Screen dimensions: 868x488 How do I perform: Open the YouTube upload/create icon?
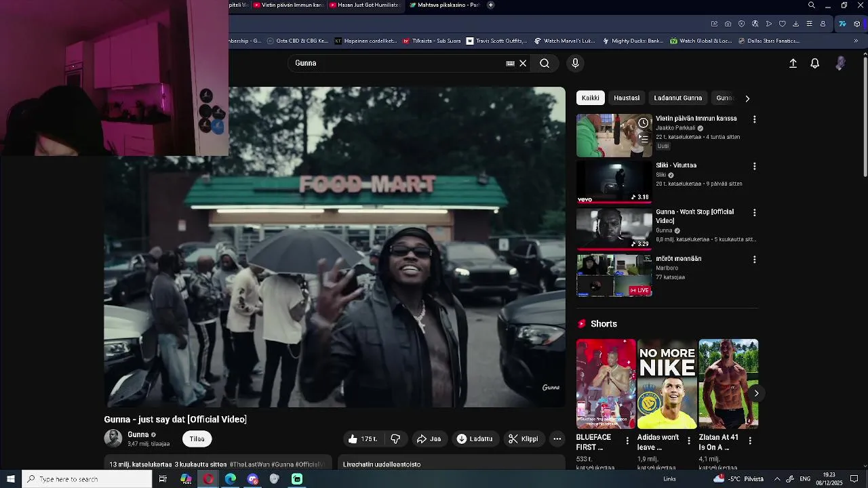(793, 63)
